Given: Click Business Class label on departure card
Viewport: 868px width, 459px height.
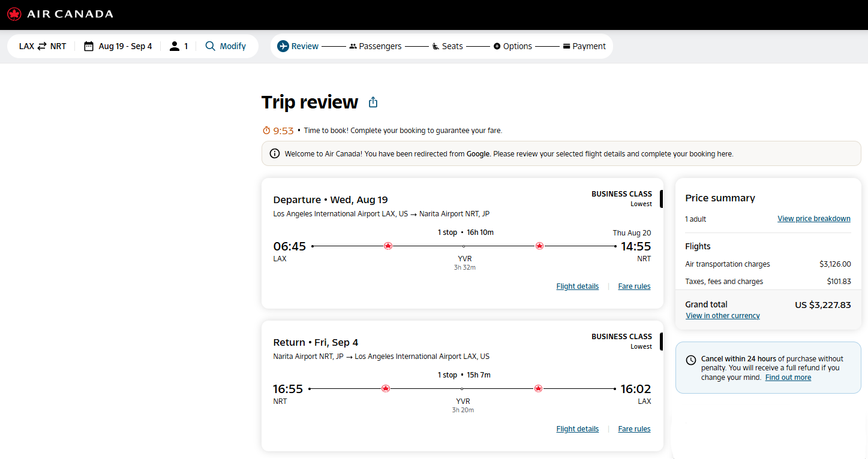Looking at the screenshot, I should [x=621, y=194].
